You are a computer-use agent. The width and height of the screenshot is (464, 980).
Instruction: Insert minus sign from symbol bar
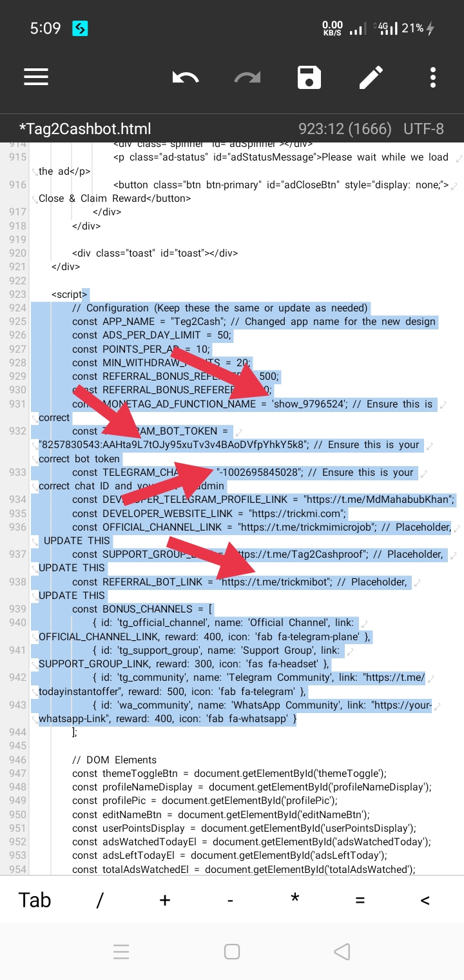[230, 899]
